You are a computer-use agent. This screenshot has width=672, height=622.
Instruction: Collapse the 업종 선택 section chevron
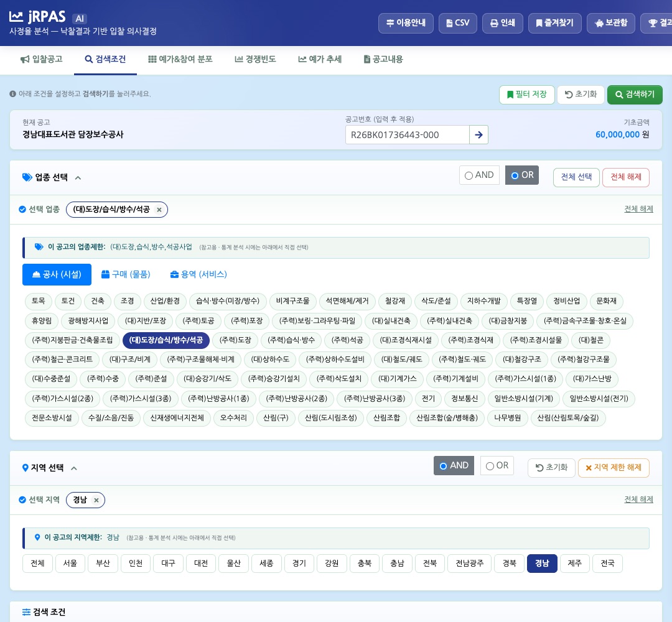78,178
